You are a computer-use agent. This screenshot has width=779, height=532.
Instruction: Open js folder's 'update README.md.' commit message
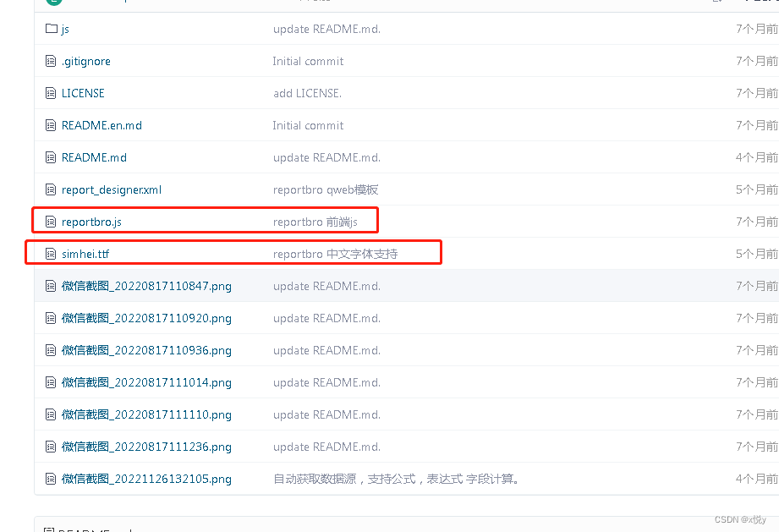tap(326, 29)
